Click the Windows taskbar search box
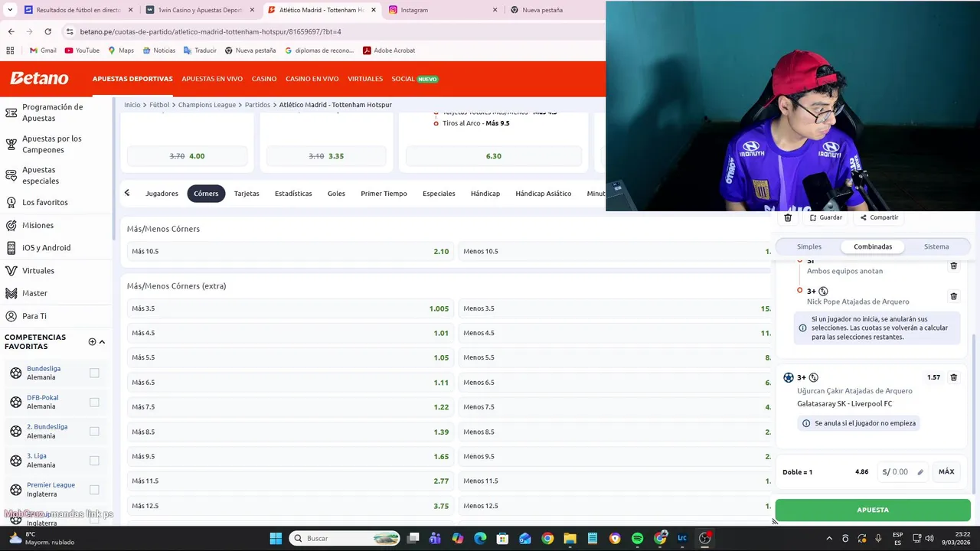This screenshot has height=551, width=980. tap(346, 538)
